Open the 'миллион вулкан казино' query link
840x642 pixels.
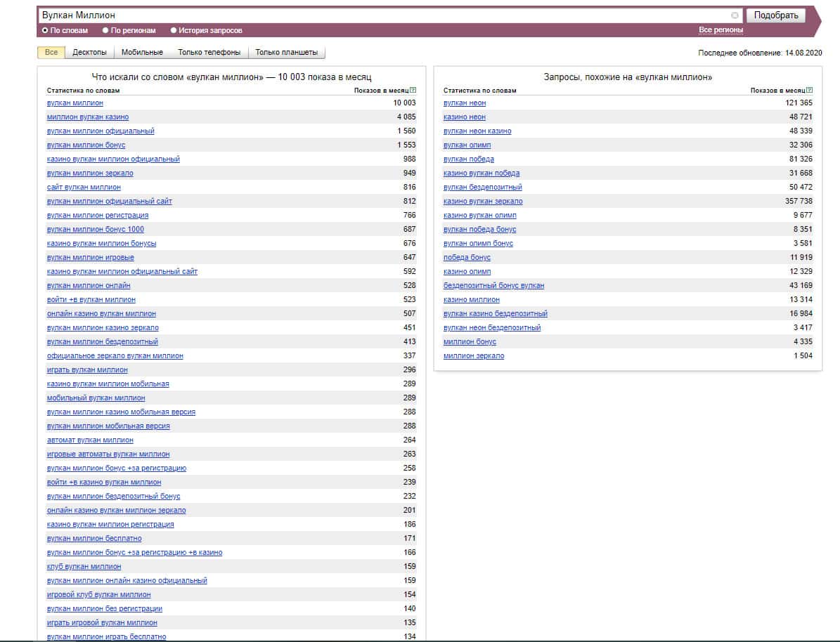[88, 117]
